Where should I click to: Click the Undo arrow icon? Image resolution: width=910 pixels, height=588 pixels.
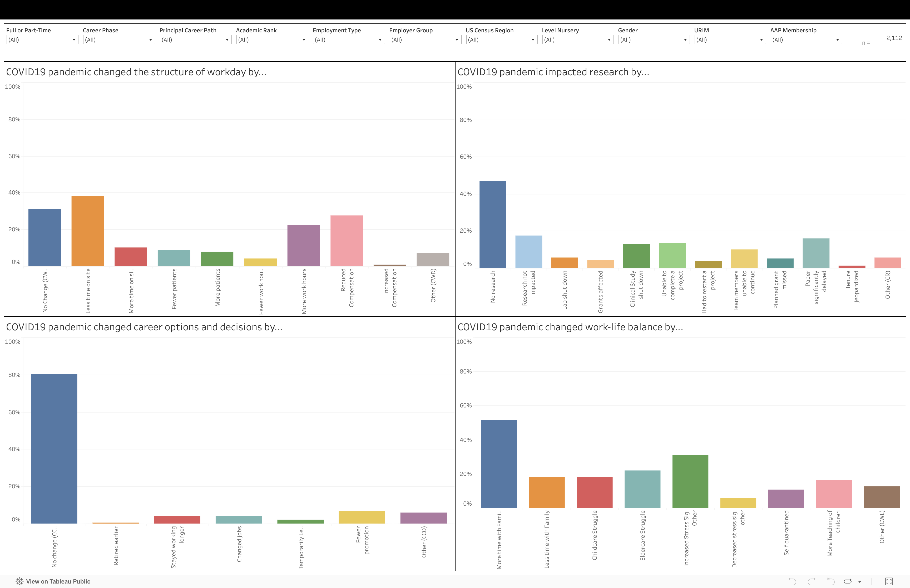[792, 581]
